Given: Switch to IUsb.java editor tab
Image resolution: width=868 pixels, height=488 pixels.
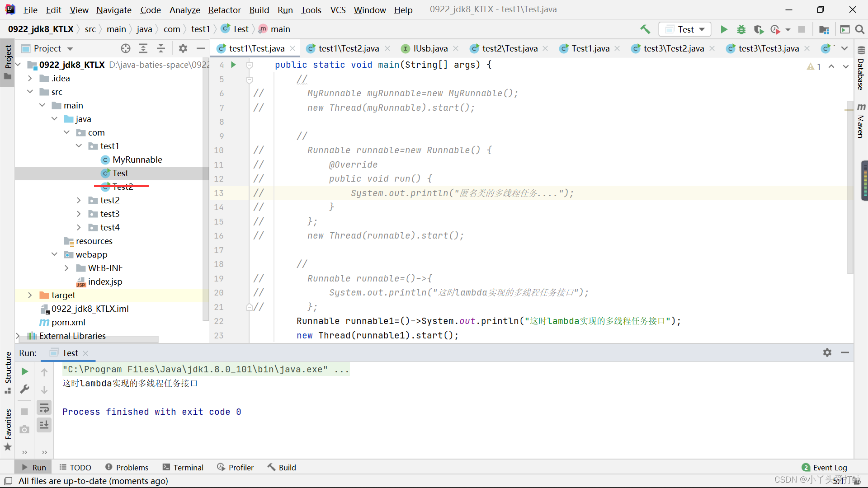Looking at the screenshot, I should (430, 48).
